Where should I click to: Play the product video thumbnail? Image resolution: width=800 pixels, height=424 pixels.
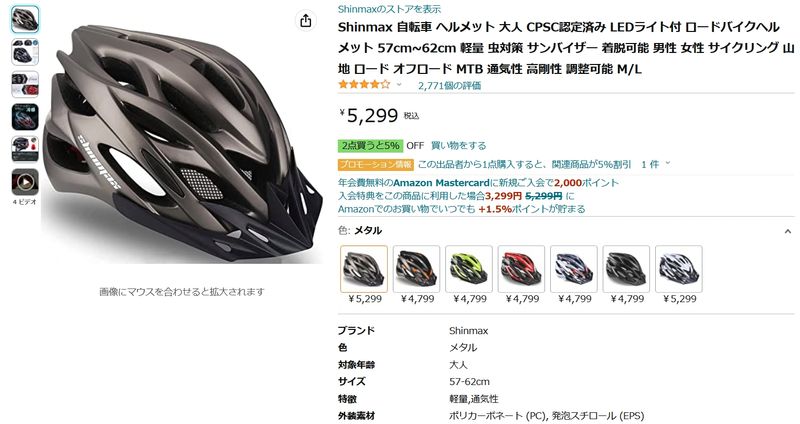25,182
